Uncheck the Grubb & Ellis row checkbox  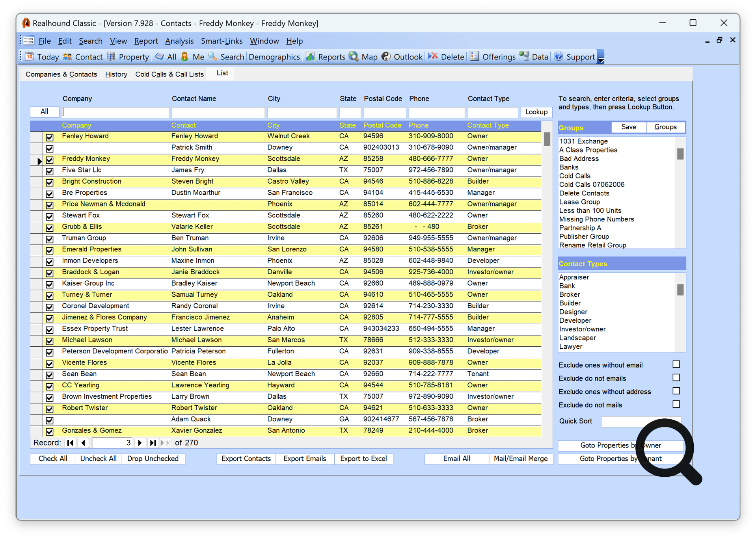pos(50,228)
